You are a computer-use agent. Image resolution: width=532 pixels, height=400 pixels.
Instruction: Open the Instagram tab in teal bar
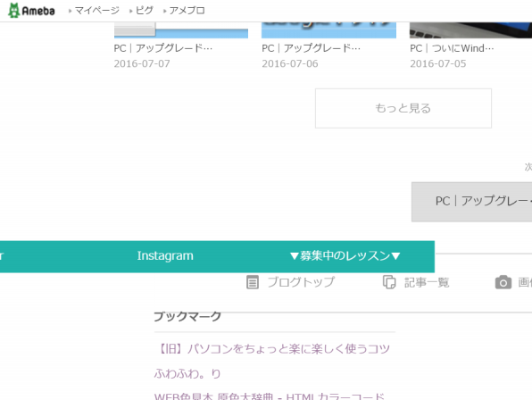pos(165,256)
